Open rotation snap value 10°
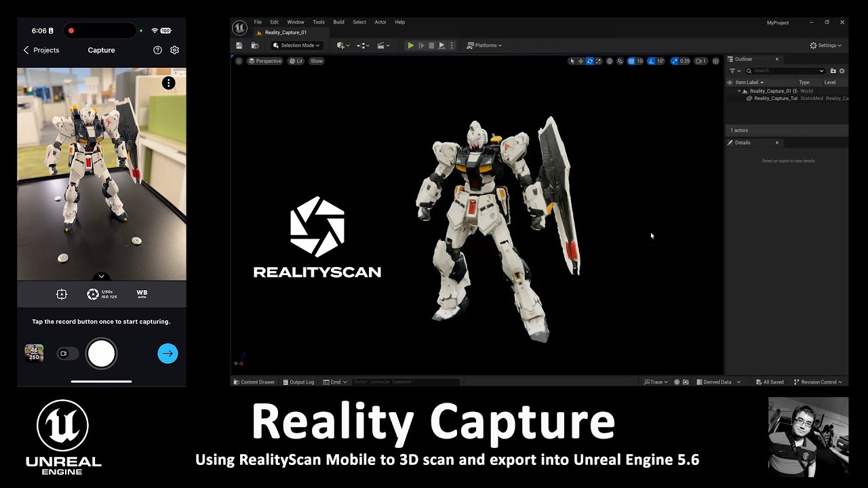This screenshot has width=868, height=488. [x=660, y=61]
